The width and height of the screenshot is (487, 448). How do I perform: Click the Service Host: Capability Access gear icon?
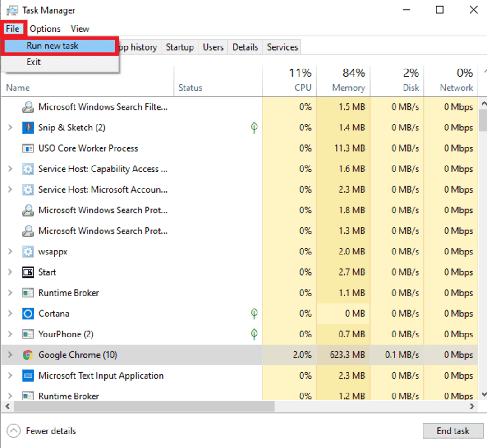[x=28, y=169]
